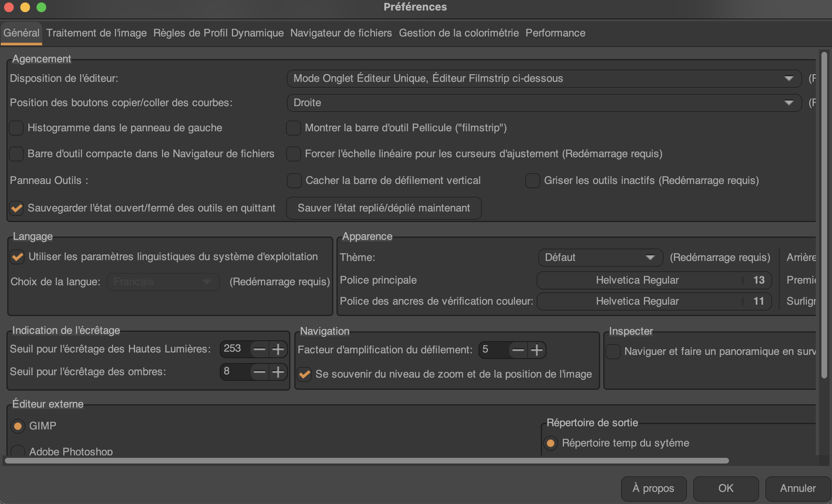Viewport: 832px width, 504px height.
Task: Uncheck Sauvegarder l'état ouvert/fermé des outils
Action: (17, 208)
